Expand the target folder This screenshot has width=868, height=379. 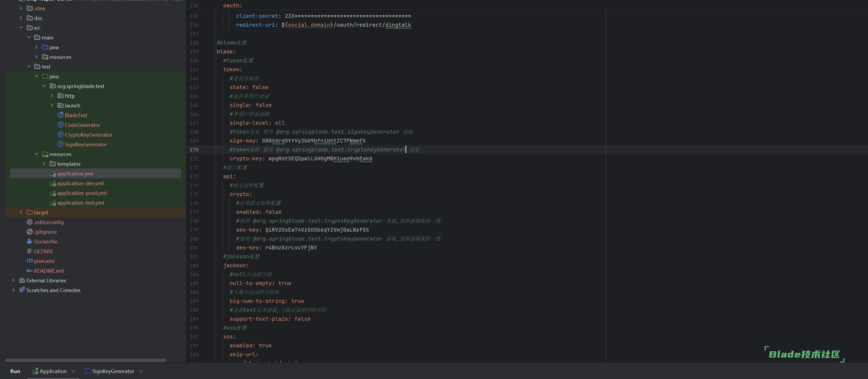(21, 212)
